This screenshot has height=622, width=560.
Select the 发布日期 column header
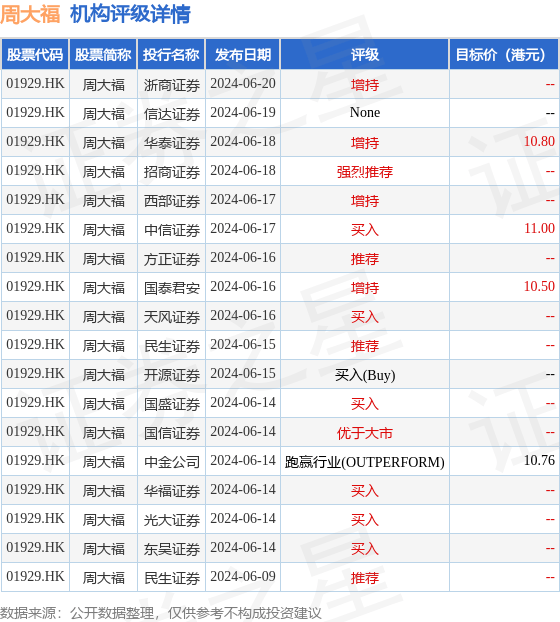pyautogui.click(x=243, y=54)
